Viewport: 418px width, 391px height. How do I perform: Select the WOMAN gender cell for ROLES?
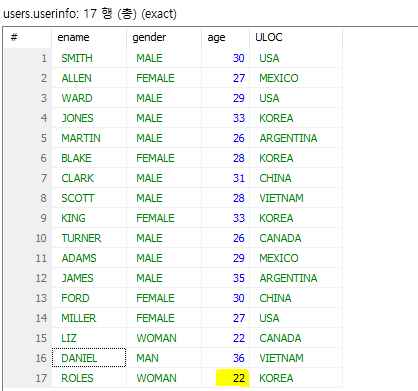click(164, 378)
